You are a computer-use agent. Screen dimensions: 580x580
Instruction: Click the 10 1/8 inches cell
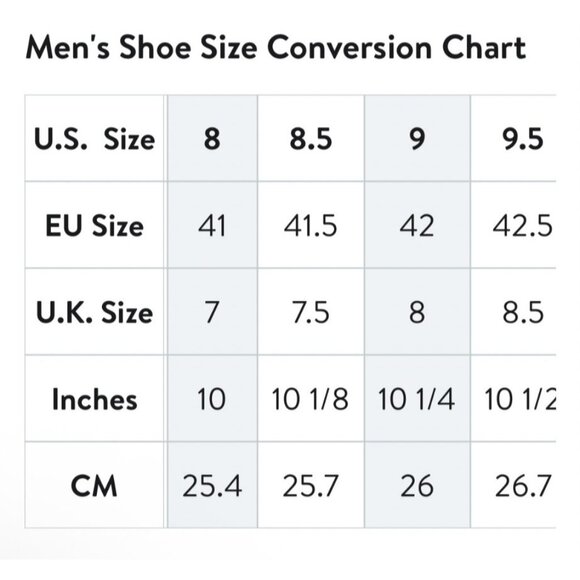point(311,398)
